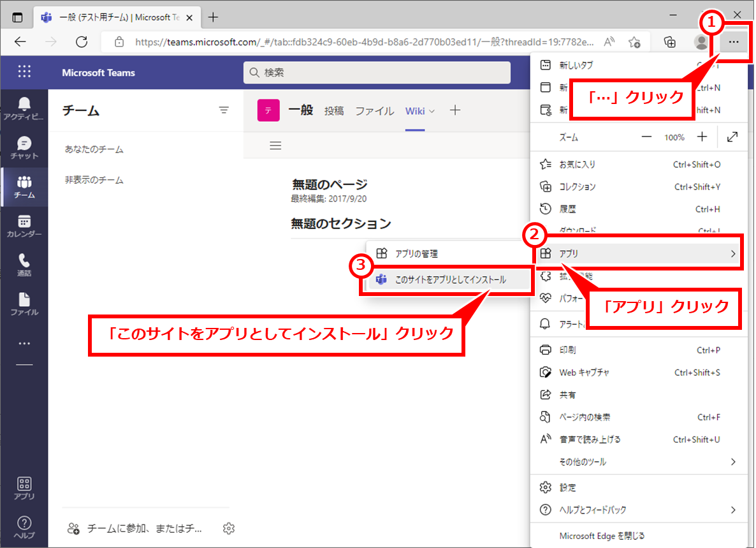Open お気に入り from Edge menu

point(638,164)
